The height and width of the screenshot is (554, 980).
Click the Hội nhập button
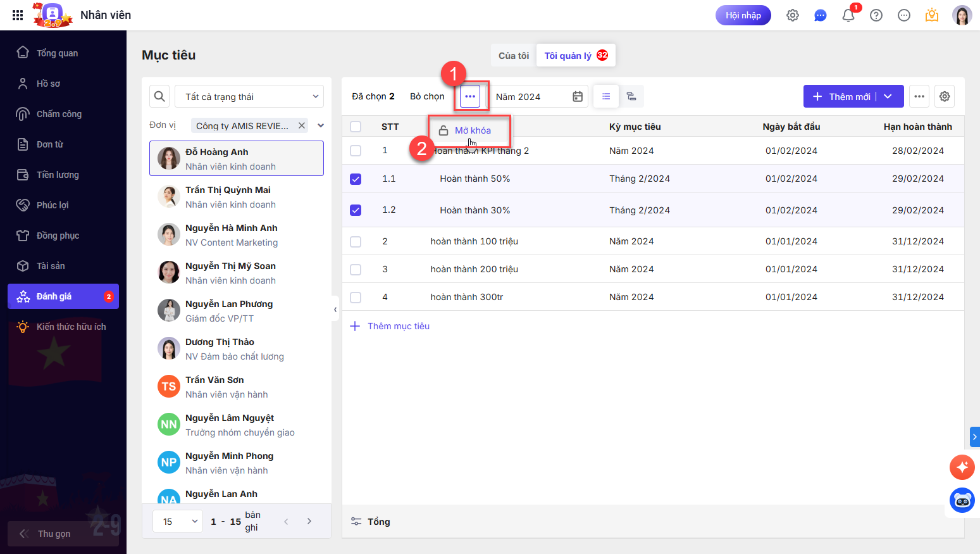743,15
